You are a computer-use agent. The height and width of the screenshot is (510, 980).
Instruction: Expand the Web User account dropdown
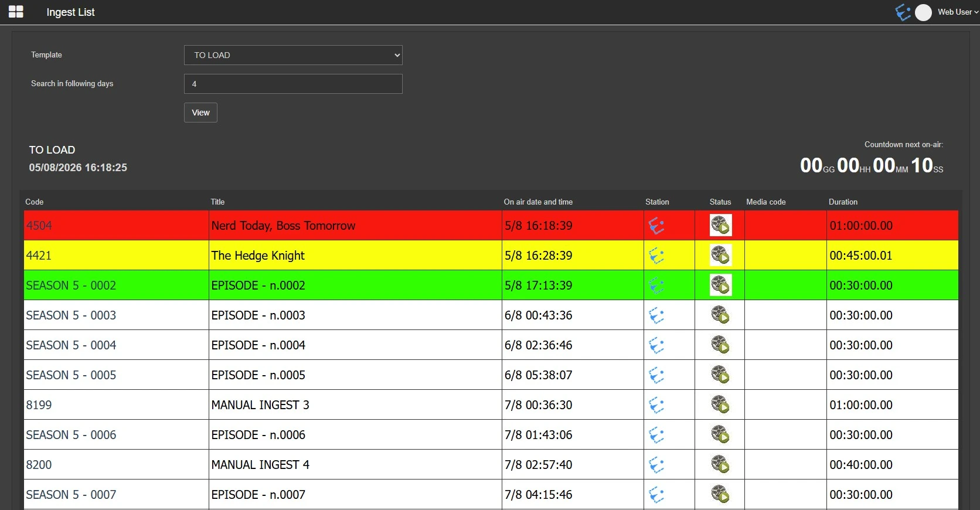tap(958, 12)
